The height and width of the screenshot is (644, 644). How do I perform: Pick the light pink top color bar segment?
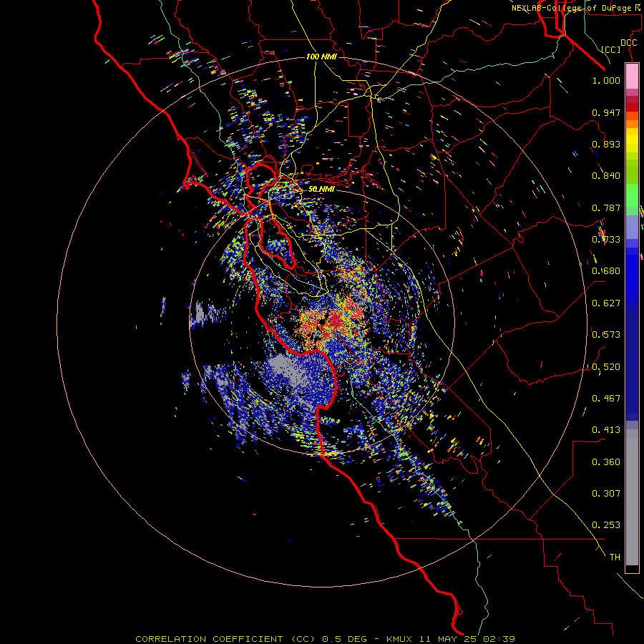click(x=632, y=77)
